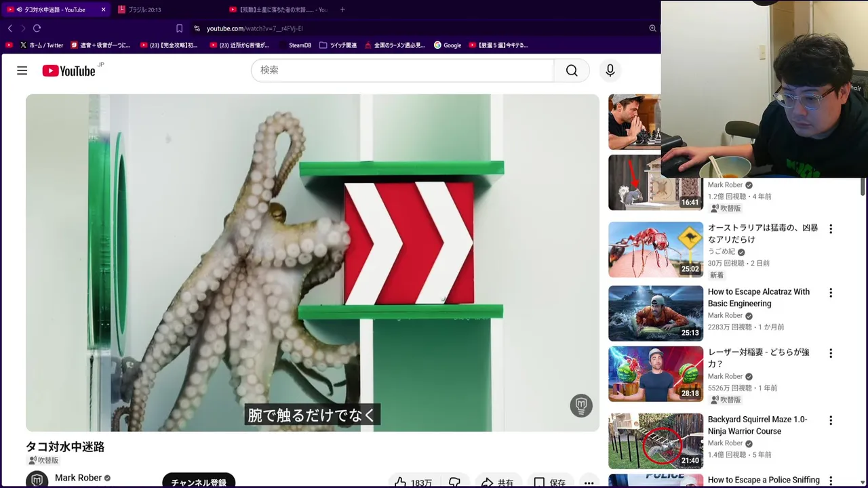Open the (23) 近所から苦情が bookmark
868x488 pixels.
pos(239,45)
